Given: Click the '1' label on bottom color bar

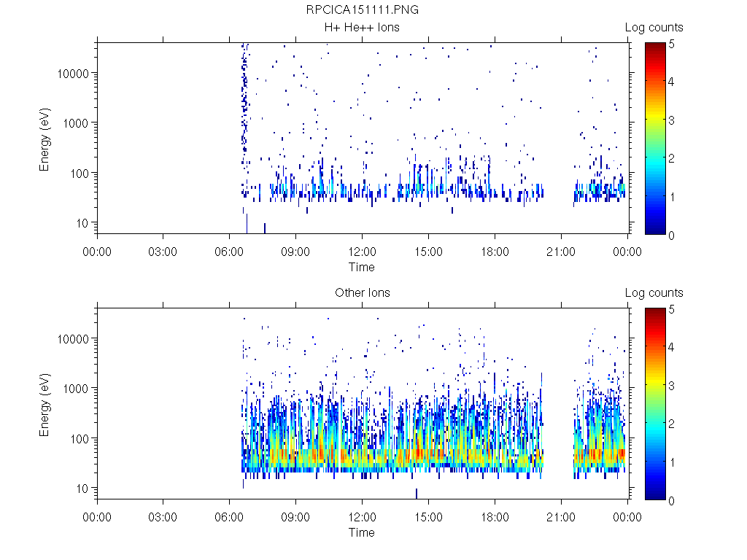Looking at the screenshot, I should [x=672, y=462].
